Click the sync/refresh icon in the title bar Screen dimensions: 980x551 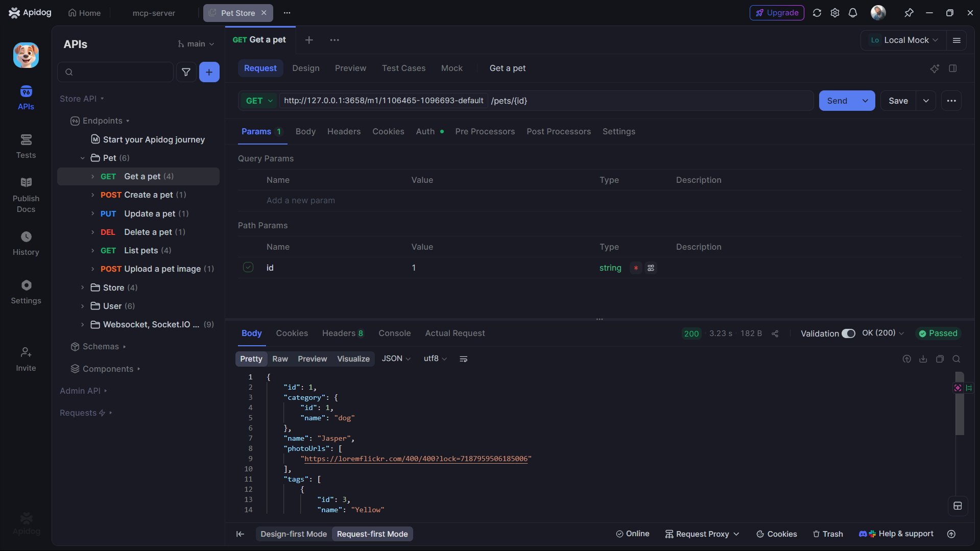coord(817,13)
